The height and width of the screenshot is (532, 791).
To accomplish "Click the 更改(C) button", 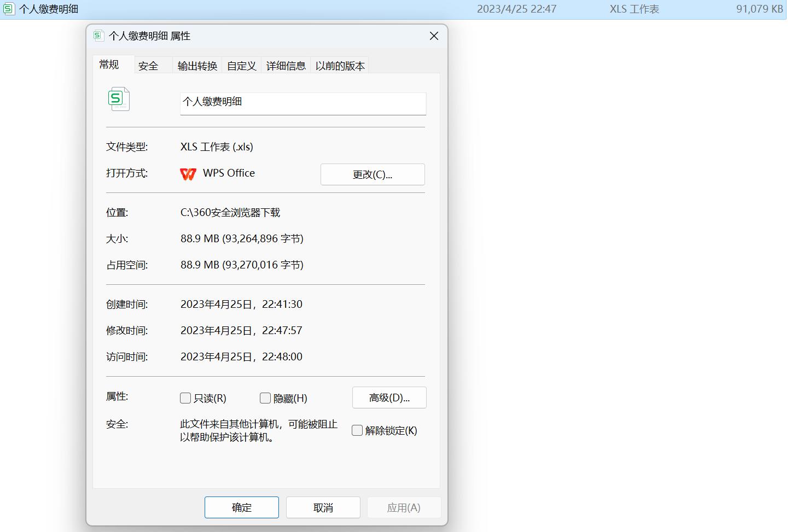I will (373, 174).
